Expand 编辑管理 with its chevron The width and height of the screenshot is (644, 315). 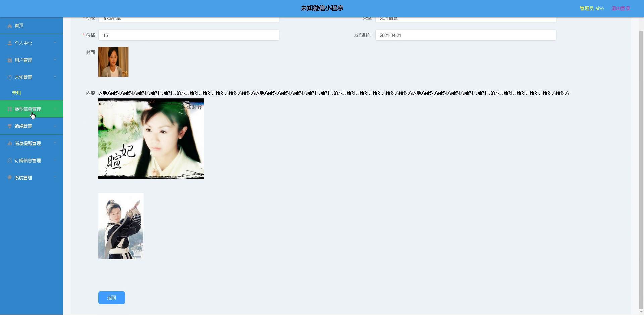pyautogui.click(x=55, y=126)
